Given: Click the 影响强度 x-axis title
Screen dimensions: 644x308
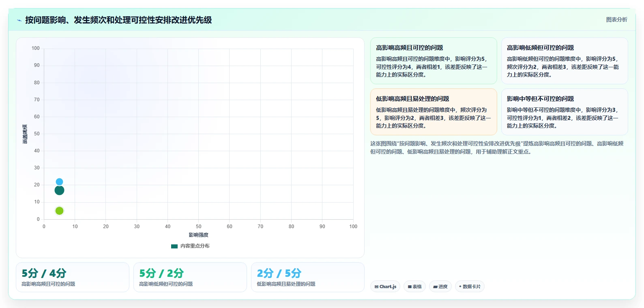Looking at the screenshot, I should [198, 235].
